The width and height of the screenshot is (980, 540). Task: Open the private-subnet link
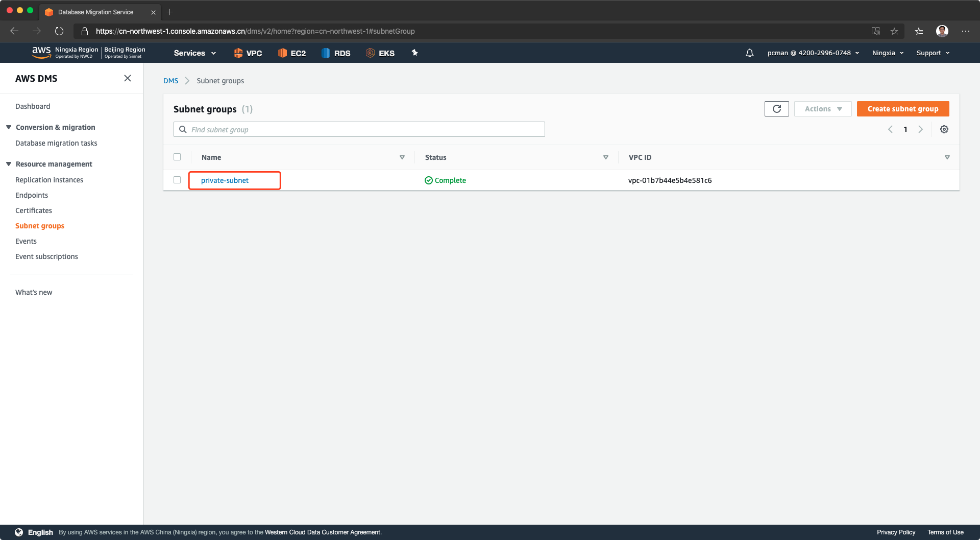[x=225, y=180]
